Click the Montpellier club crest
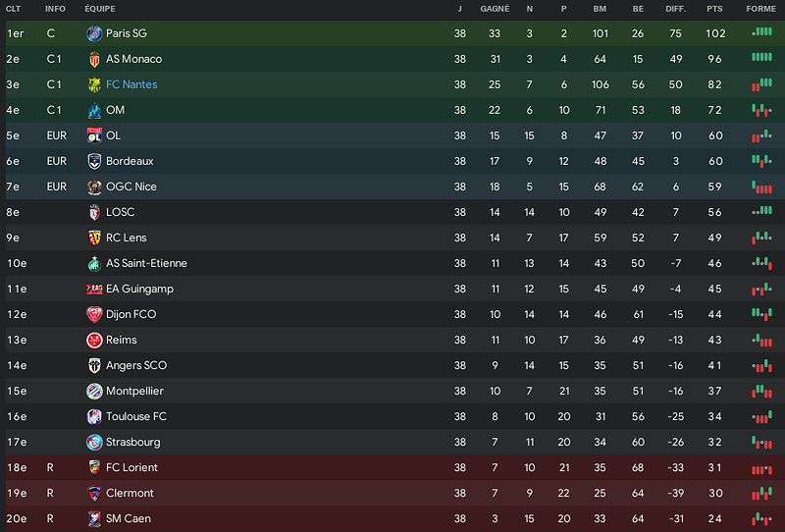Viewport: 785px width, 532px height. 94,392
